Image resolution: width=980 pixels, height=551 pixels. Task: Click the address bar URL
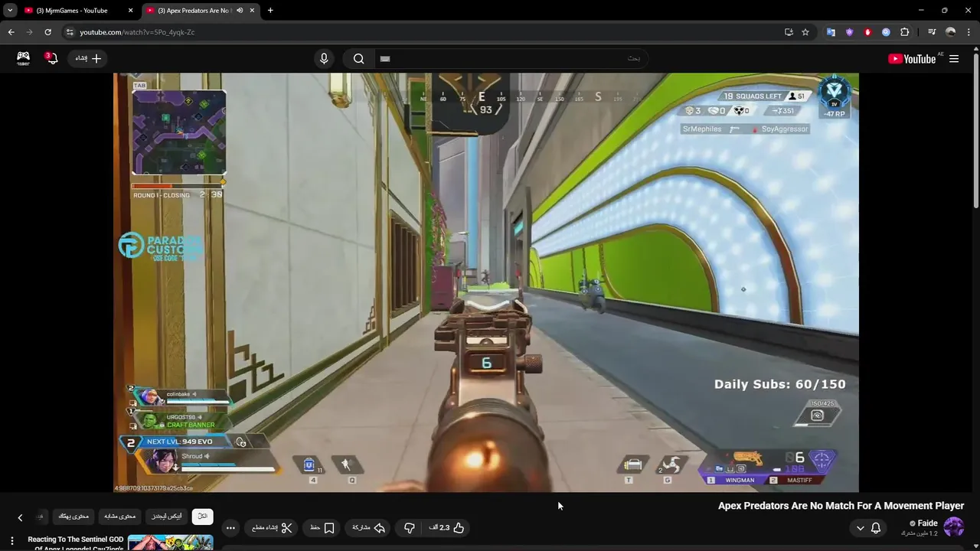point(137,32)
